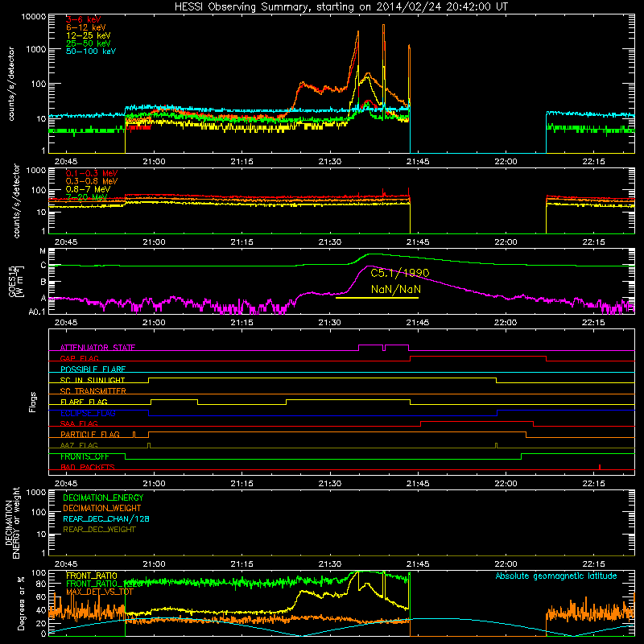644x644 pixels.
Task: Select the ECLIPSE_FLAG label
Action: click(x=88, y=413)
